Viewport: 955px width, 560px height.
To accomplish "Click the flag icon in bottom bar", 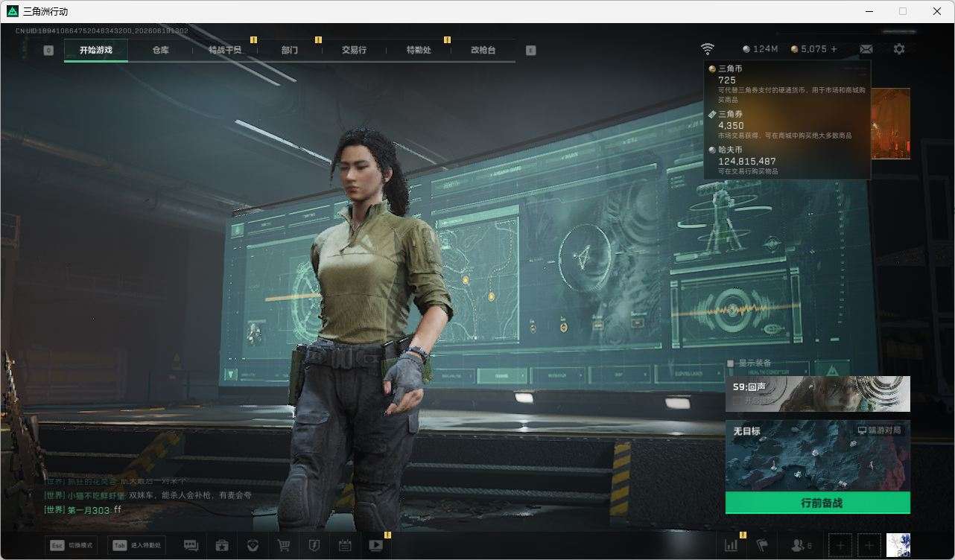I will [762, 545].
